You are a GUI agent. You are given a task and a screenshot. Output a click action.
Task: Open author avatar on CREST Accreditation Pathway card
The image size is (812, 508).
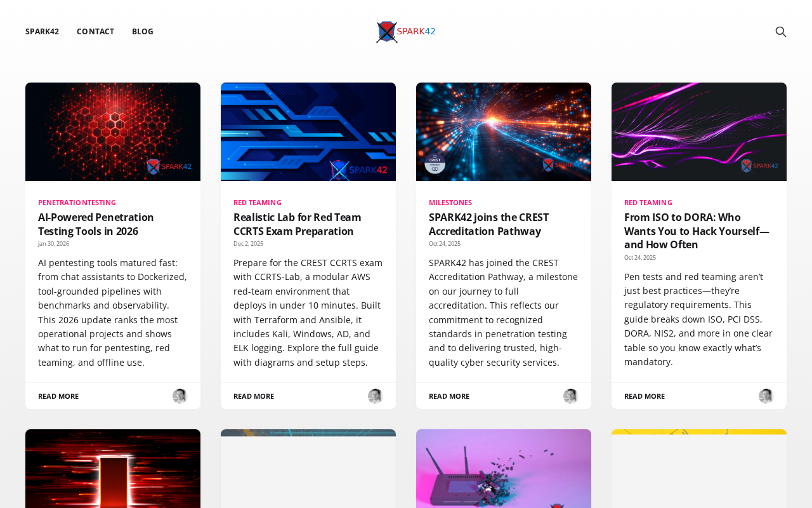[571, 396]
